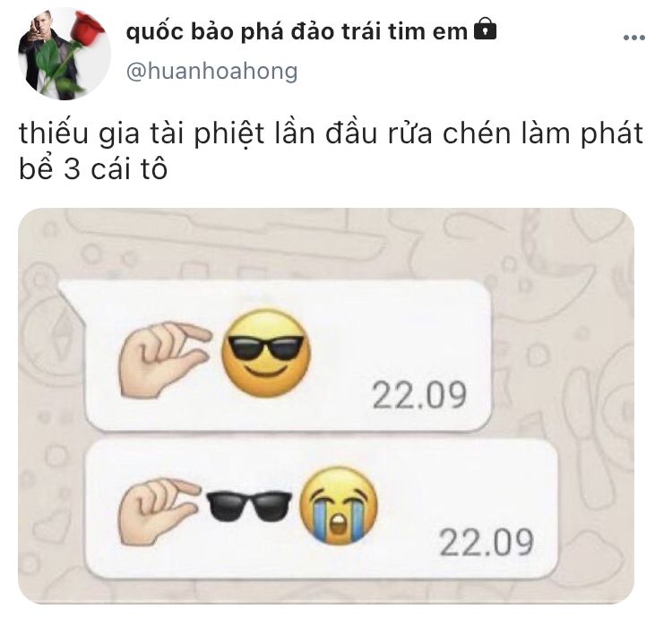The width and height of the screenshot is (672, 618).
Task: Click the chat wallpaper above the messages
Action: pyautogui.click(x=326, y=245)
